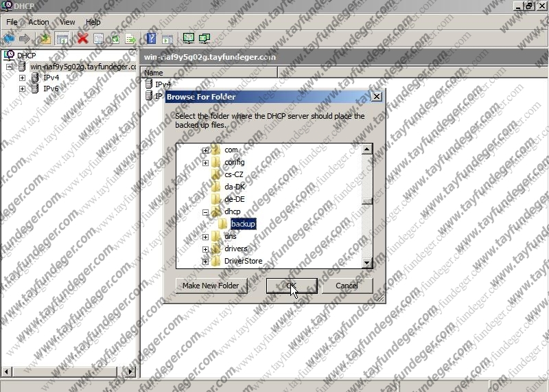Close the Browse For Folder dialog

pos(376,97)
